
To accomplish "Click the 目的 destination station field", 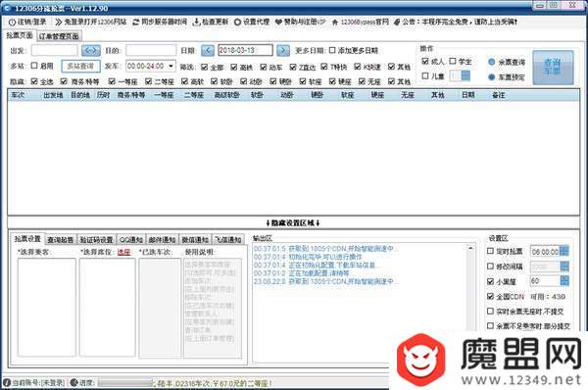I will [x=151, y=50].
